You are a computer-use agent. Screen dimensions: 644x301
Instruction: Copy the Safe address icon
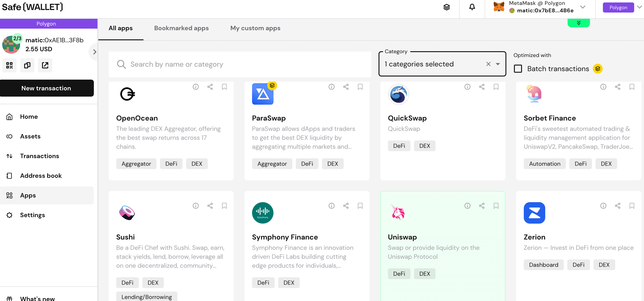(27, 65)
